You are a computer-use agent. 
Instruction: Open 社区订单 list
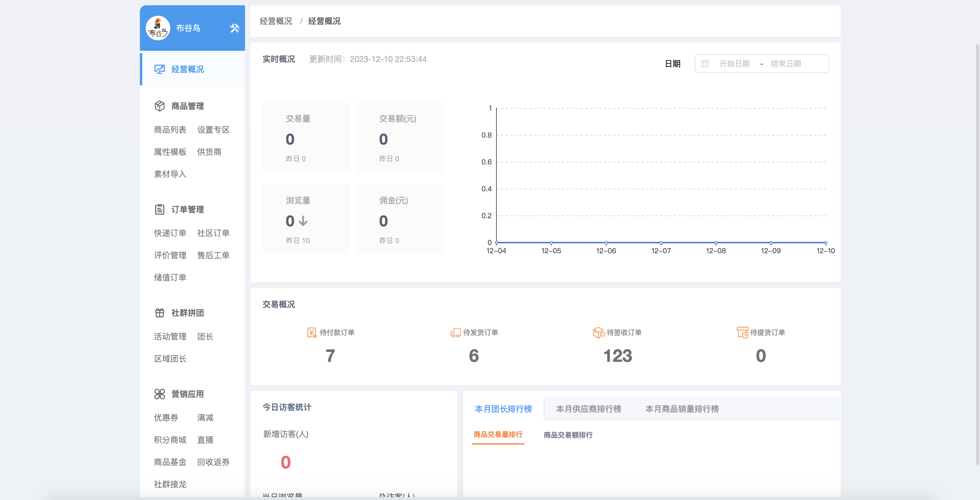pyautogui.click(x=213, y=233)
